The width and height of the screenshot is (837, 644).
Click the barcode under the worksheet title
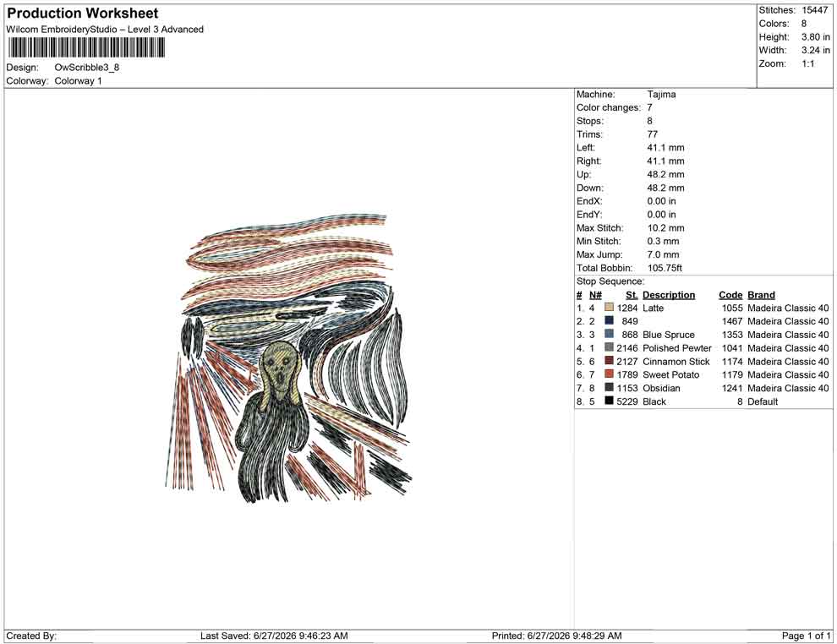point(86,48)
